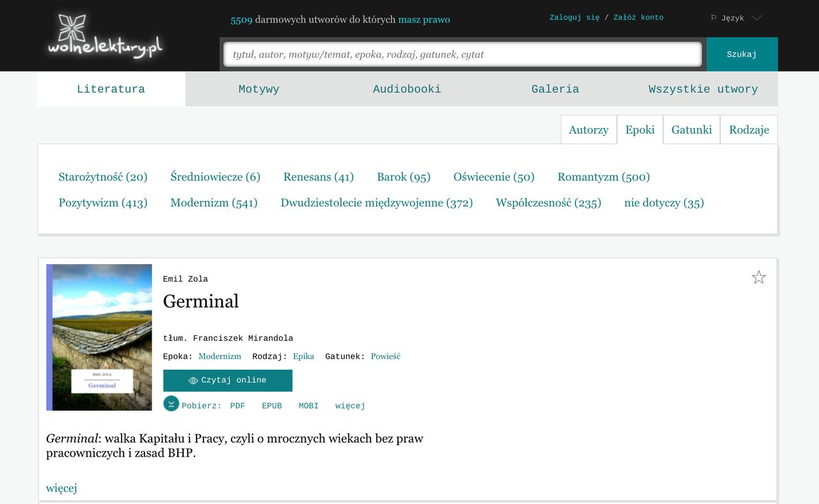Open Dwudziestolecie międzywojenne (372)

(x=376, y=203)
